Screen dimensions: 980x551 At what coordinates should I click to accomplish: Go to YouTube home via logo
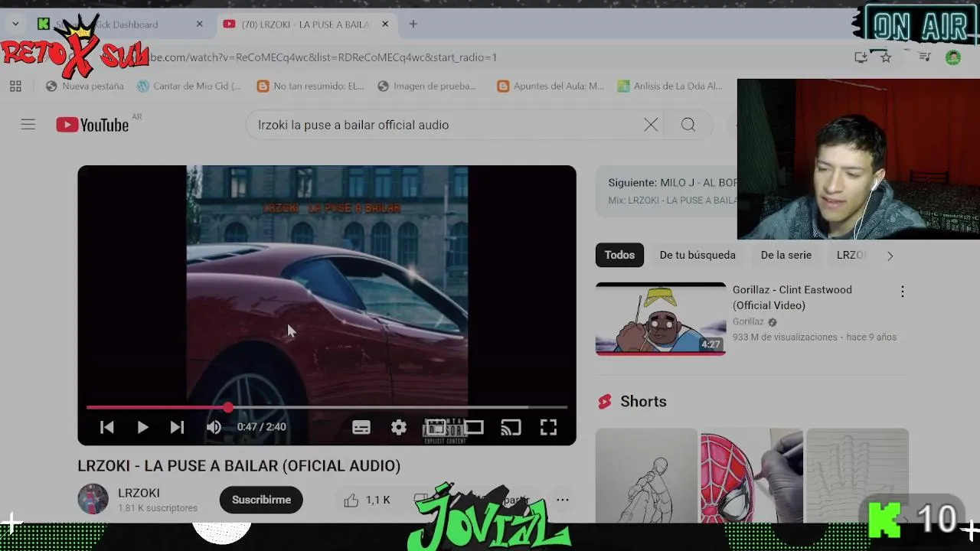[92, 125]
